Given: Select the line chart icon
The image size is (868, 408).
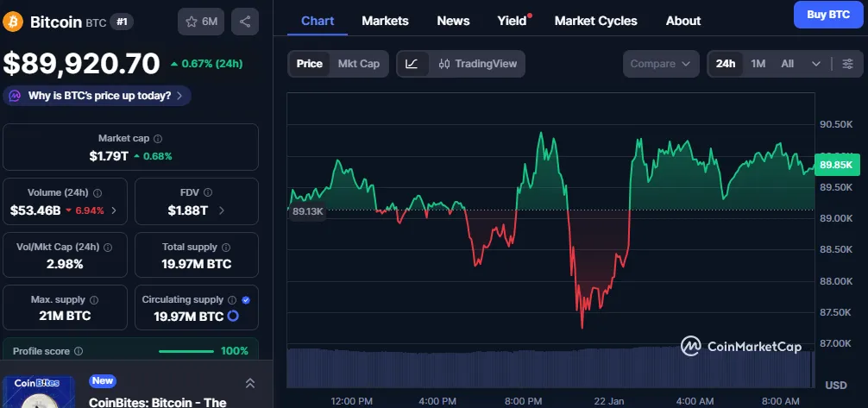Looking at the screenshot, I should coord(412,64).
